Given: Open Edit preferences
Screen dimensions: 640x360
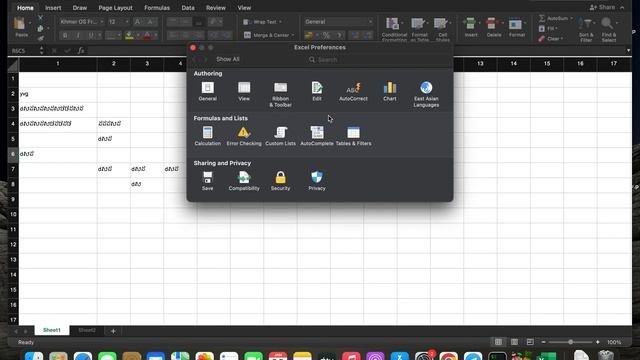Looking at the screenshot, I should 317,91.
